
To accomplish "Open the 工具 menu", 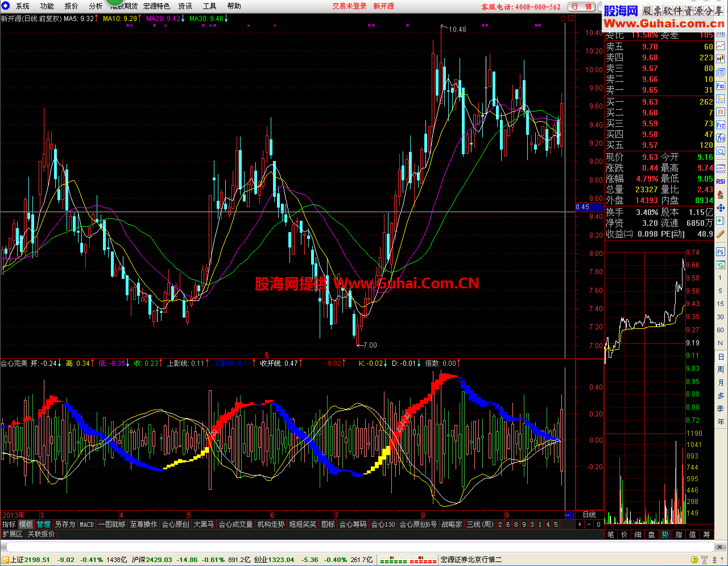I will pyautogui.click(x=210, y=6).
